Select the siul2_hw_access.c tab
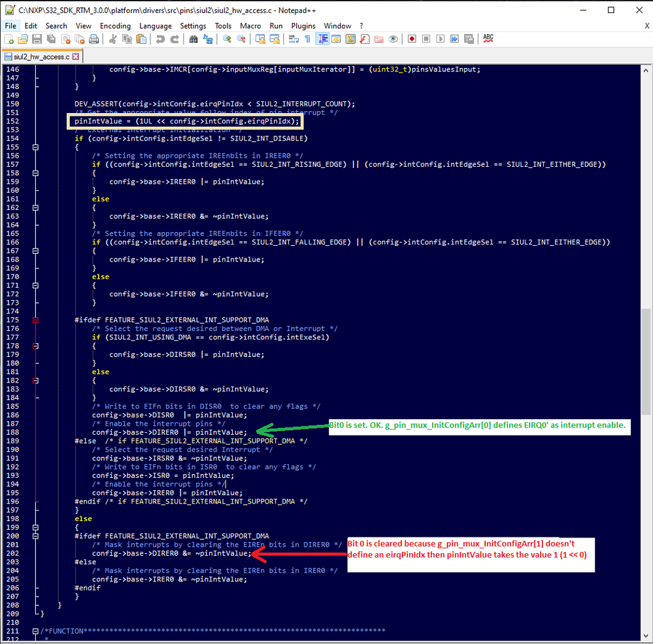Viewport: 653px width, 644px height. click(x=42, y=57)
